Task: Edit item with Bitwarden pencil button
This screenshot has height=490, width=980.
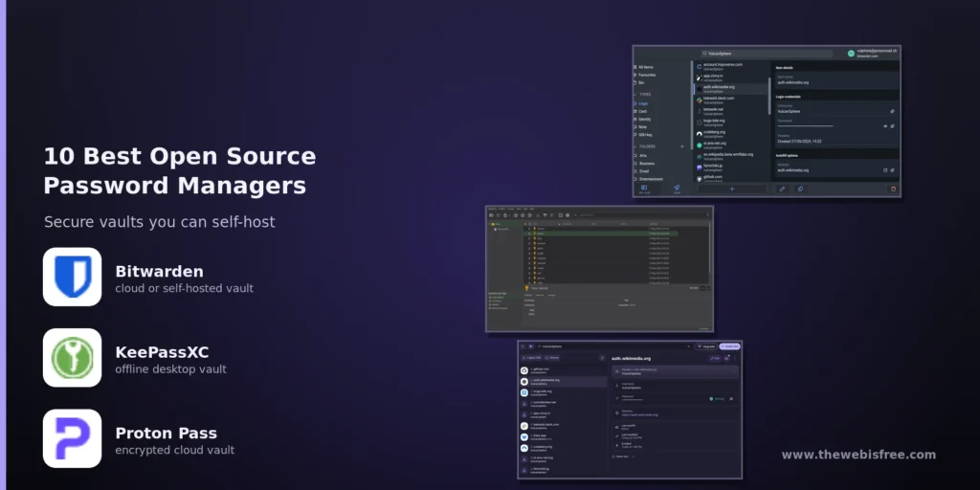Action: [x=782, y=189]
